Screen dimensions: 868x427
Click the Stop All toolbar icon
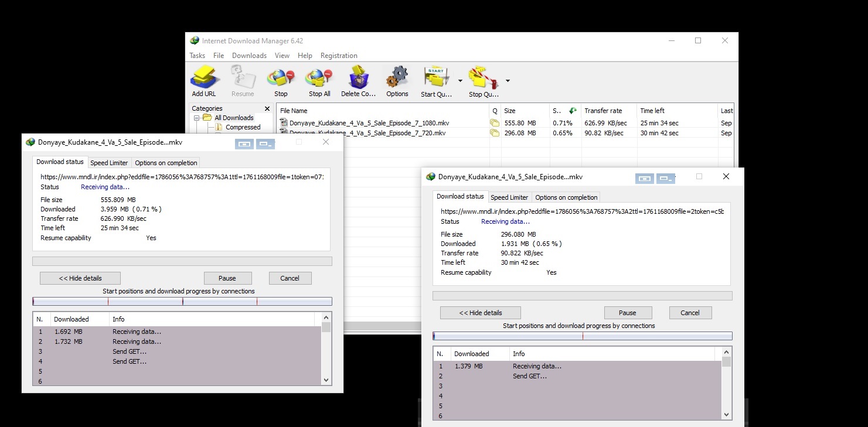click(x=319, y=77)
